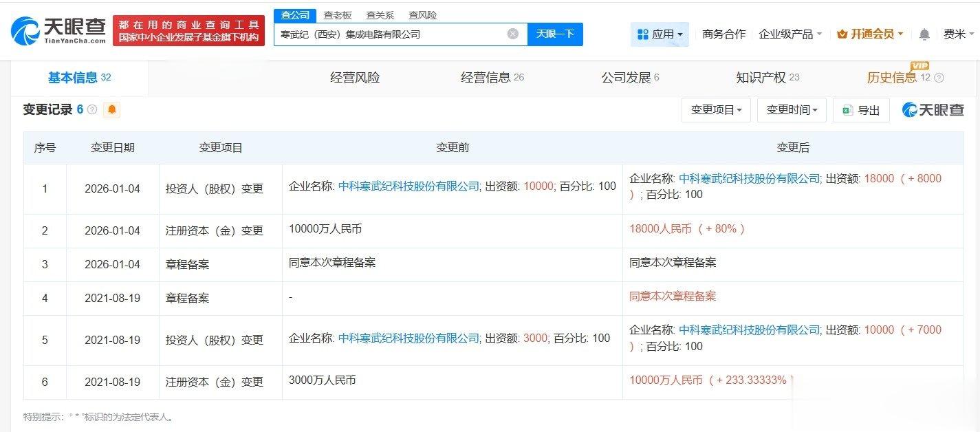
Task: Click the red 同意本次章程备案 in row 4
Action: click(673, 296)
